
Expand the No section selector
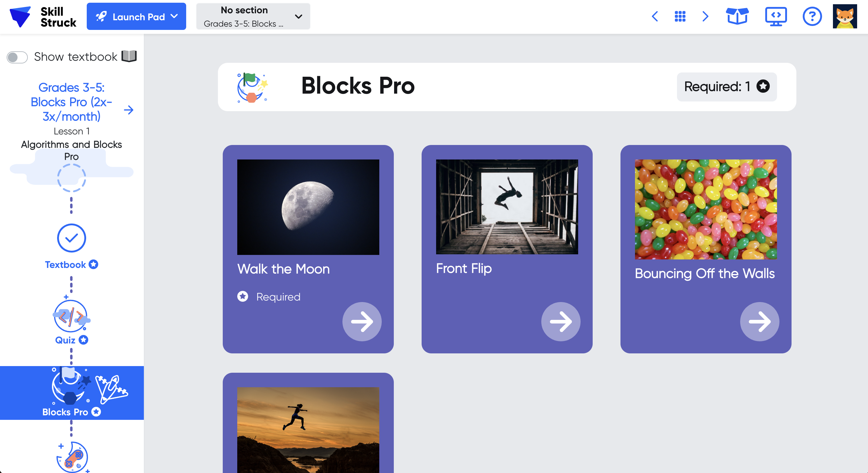253,17
